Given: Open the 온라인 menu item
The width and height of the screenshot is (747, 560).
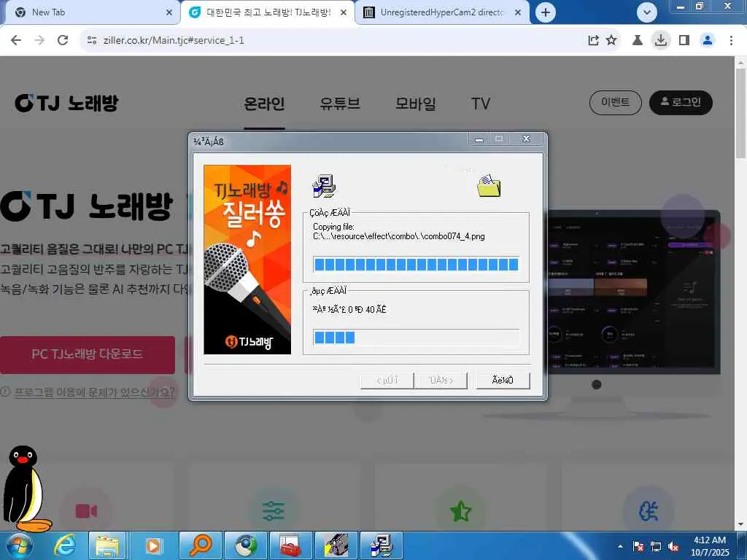Looking at the screenshot, I should click(264, 104).
